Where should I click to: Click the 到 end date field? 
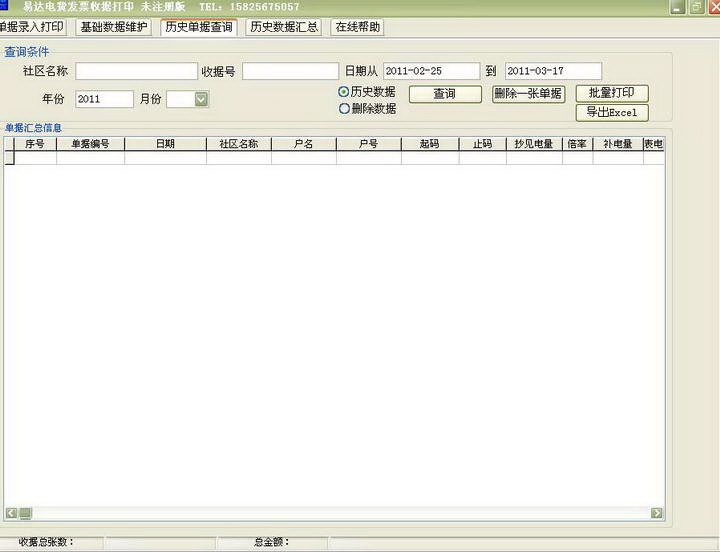coord(552,71)
